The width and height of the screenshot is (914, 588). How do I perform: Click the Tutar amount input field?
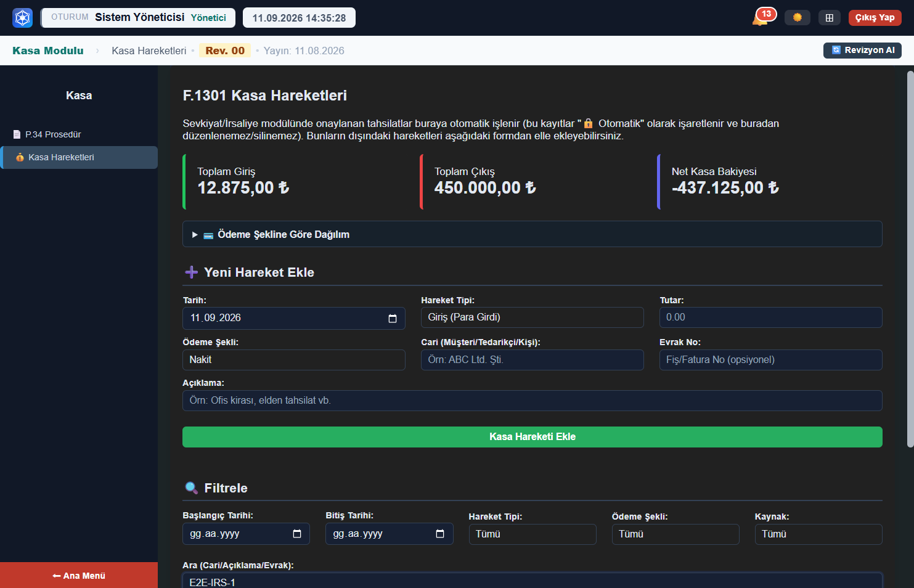[x=771, y=317]
